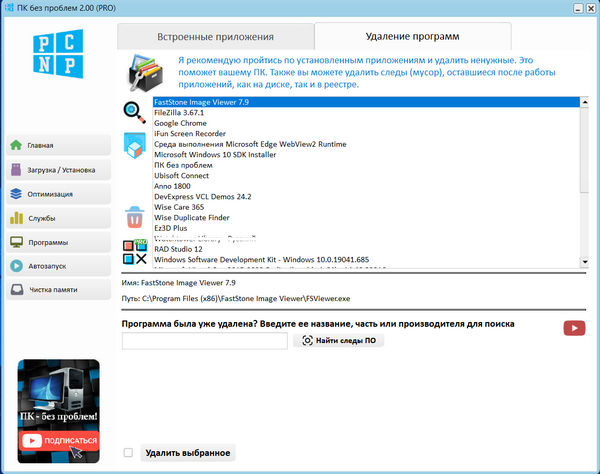Click the program name search field
Image resolution: width=600 pixels, height=474 pixels.
(x=204, y=341)
